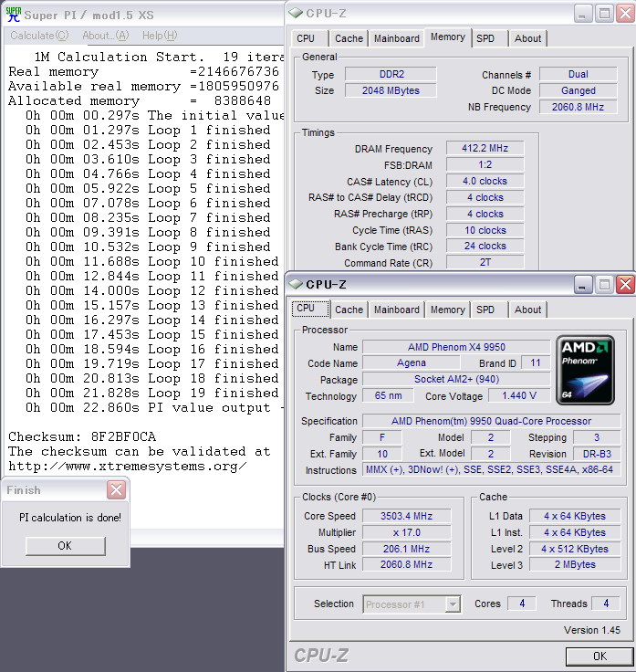This screenshot has width=636, height=672.
Task: Close the lower CPU-Z CPU window
Action: [625, 285]
